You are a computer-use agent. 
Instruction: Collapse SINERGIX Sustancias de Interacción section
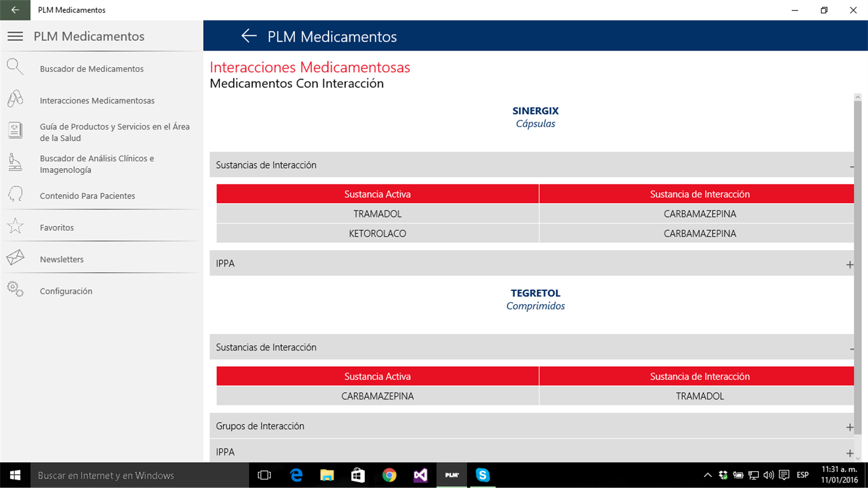tap(532, 165)
